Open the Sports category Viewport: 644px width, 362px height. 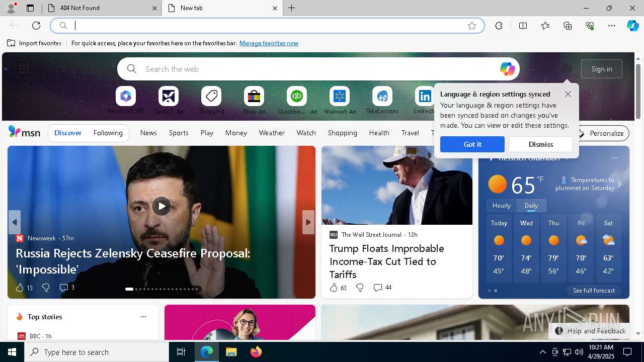pyautogui.click(x=179, y=133)
